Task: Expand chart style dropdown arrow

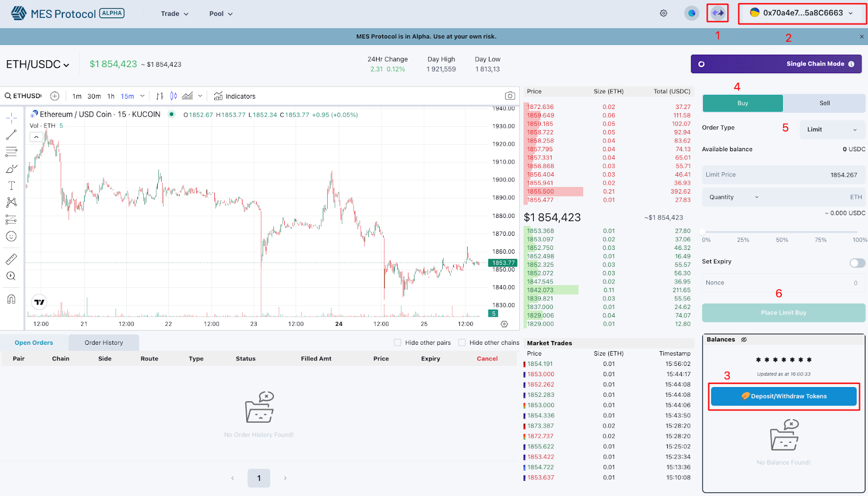Action: tap(200, 96)
